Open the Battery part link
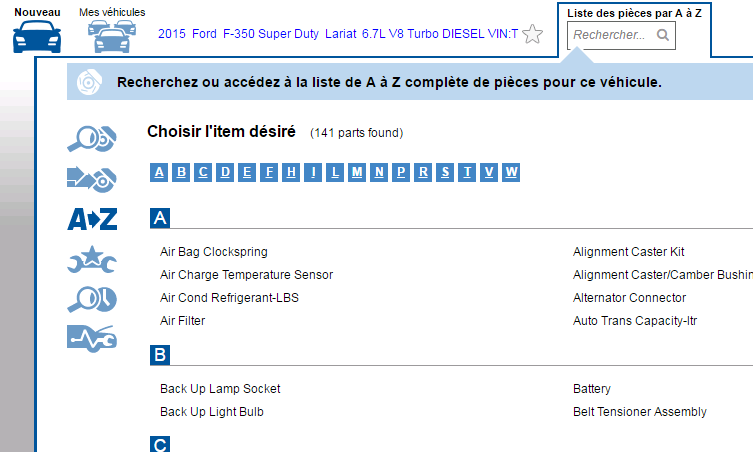This screenshot has height=452, width=753. pos(592,389)
